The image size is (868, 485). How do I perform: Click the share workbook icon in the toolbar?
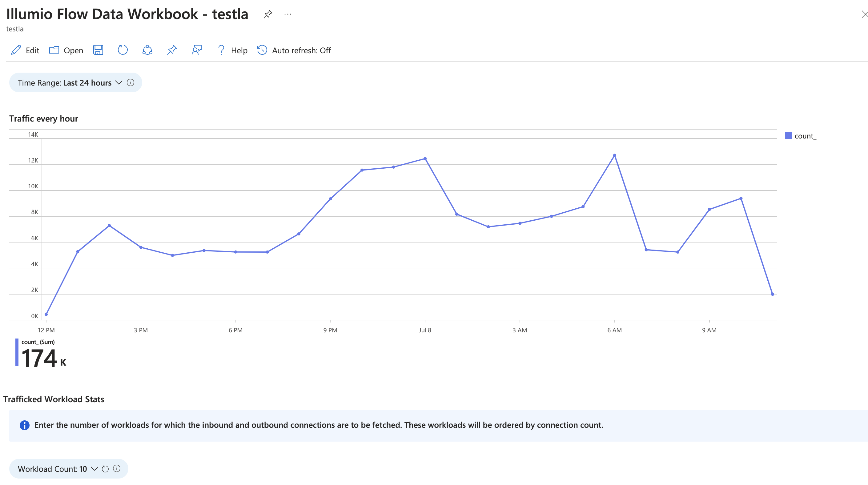(x=147, y=50)
